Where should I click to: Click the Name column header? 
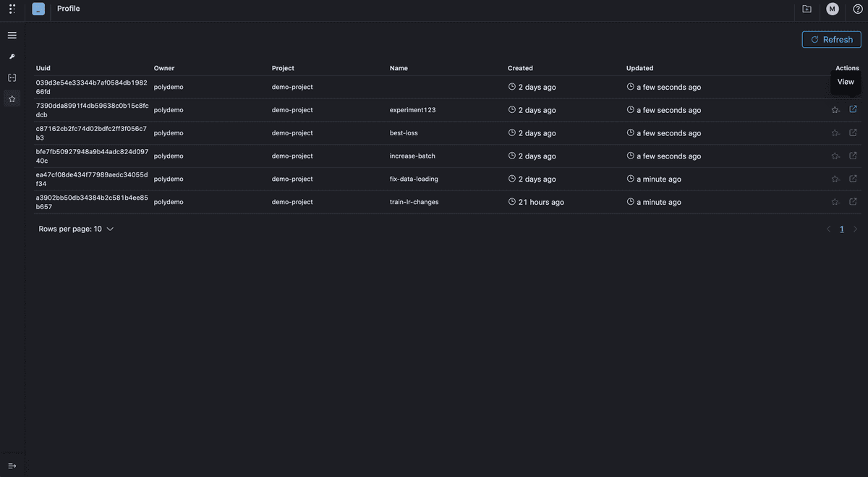pyautogui.click(x=399, y=68)
